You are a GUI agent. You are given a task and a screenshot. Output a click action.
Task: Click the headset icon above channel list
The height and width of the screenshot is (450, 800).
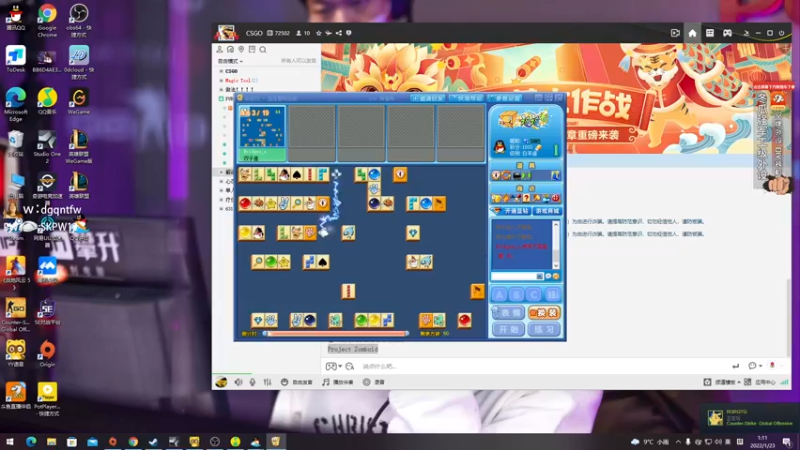click(x=230, y=49)
